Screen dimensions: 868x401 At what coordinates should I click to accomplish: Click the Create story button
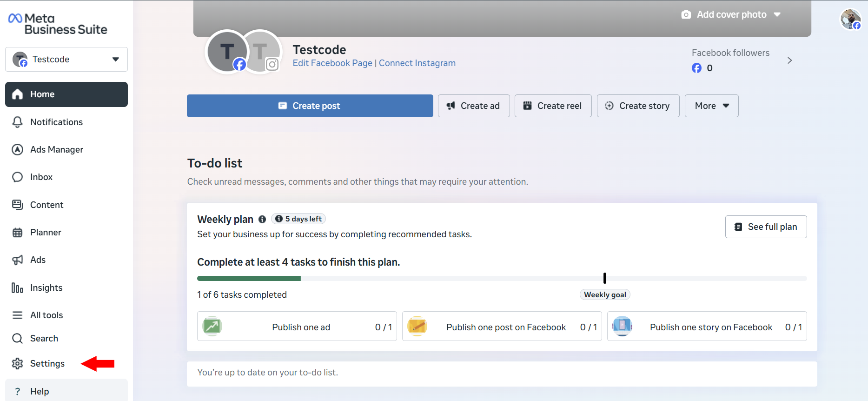pos(638,106)
